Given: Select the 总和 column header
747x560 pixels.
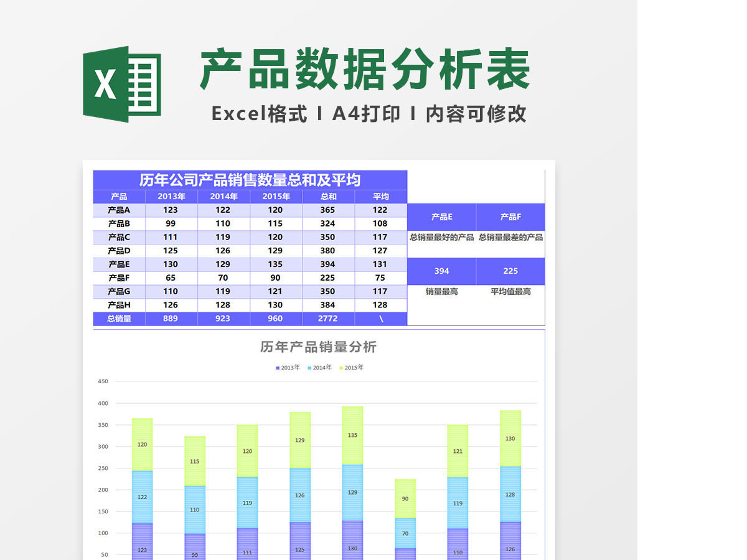Looking at the screenshot, I should [x=328, y=197].
